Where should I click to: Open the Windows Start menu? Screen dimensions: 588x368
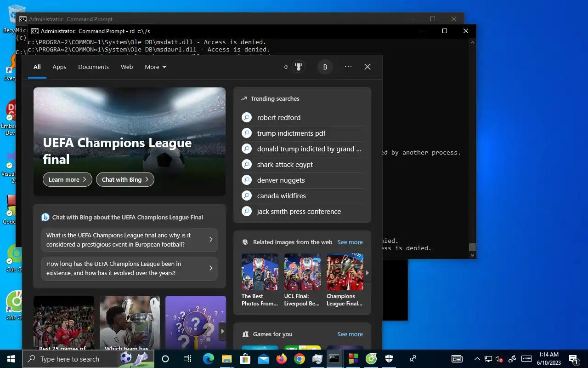11,359
